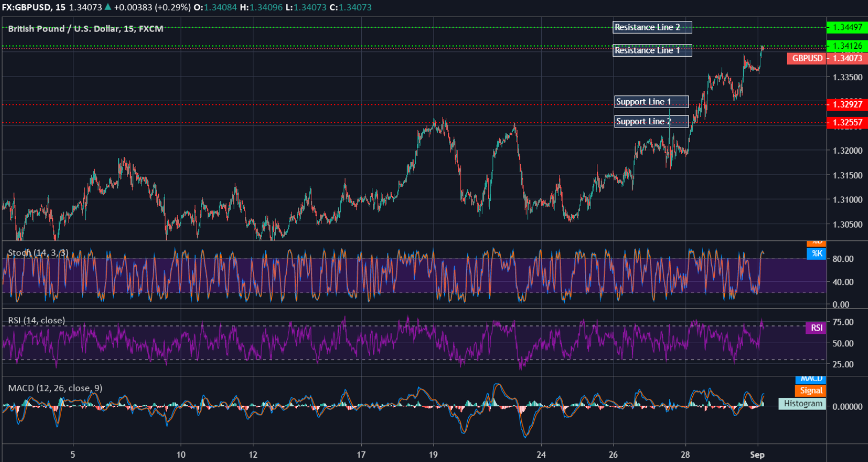868x462 pixels.
Task: Click the H:1.34096 high value
Action: pyautogui.click(x=262, y=7)
